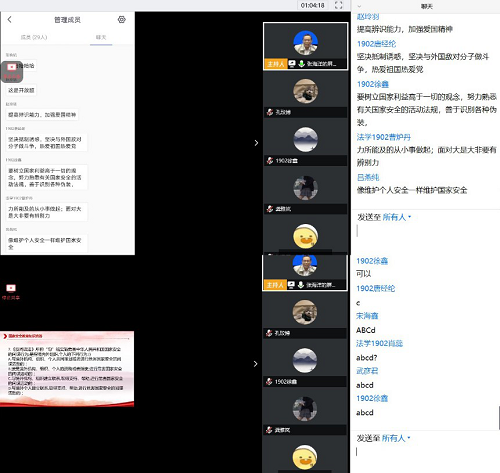Collapse video strip arrow next to 管理成员 panel
The image size is (500, 473).
[256, 143]
